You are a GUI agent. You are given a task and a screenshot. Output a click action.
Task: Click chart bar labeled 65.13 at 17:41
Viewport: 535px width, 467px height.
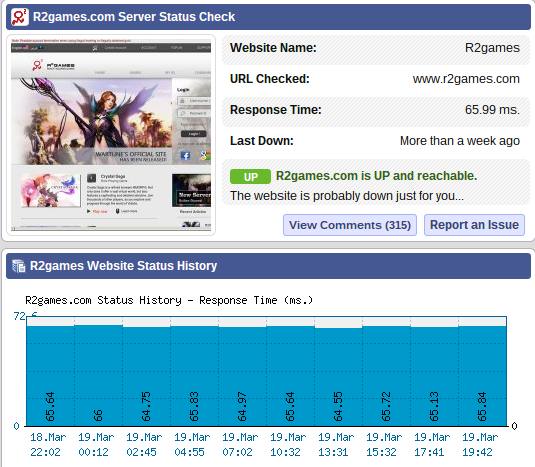tap(434, 376)
